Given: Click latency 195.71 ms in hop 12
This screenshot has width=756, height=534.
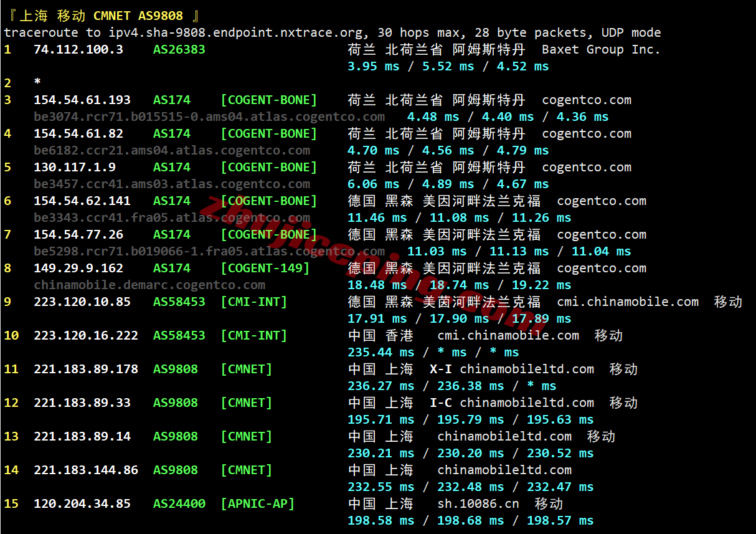Looking at the screenshot, I should point(381,419).
